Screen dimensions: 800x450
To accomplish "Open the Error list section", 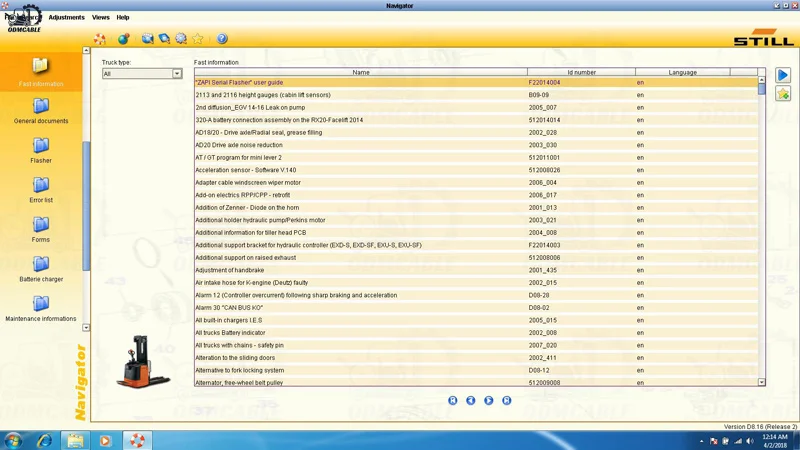I will point(40,189).
